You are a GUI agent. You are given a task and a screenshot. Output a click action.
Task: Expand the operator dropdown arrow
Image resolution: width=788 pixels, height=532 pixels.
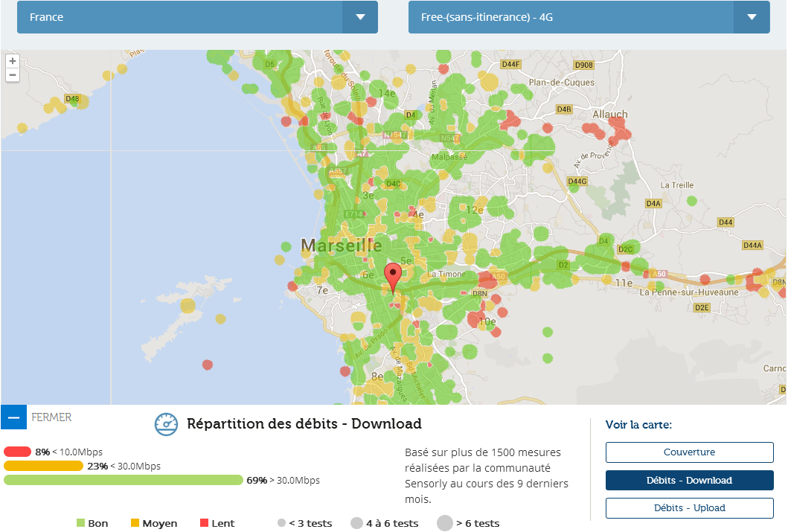coord(752,17)
